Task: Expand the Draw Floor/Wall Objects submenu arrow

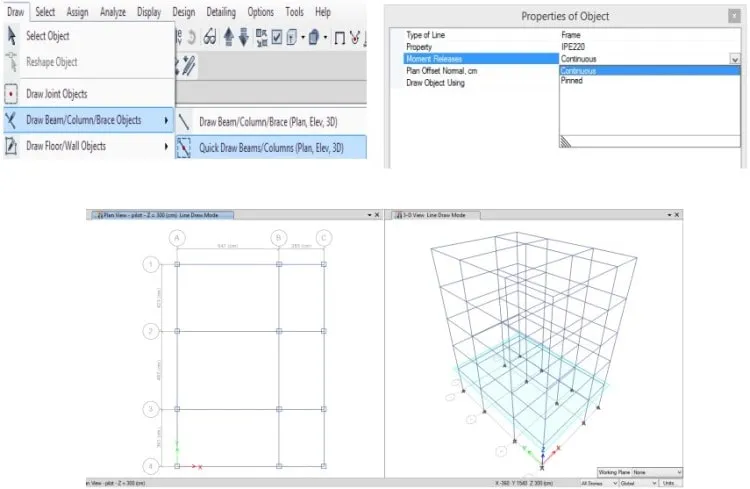Action: coord(166,146)
